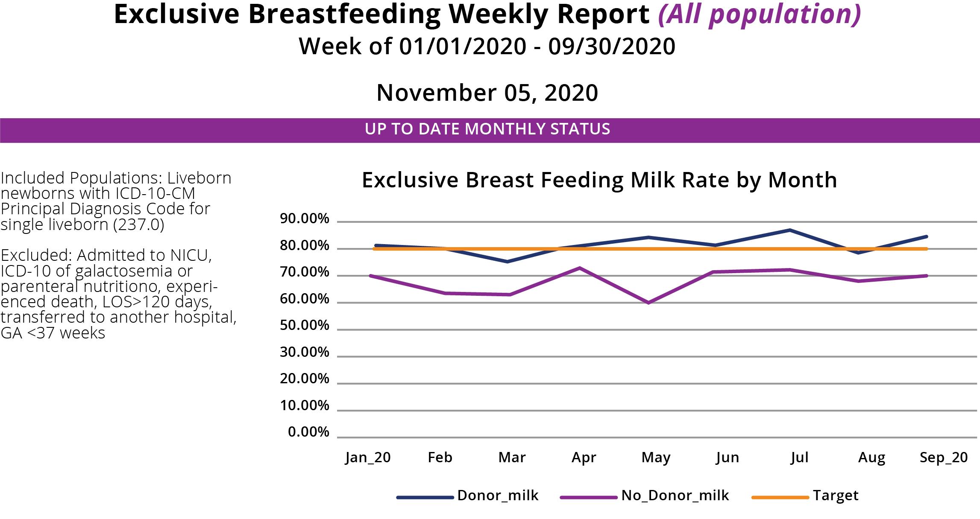
Task: Select the Target legend label
Action: tap(836, 496)
